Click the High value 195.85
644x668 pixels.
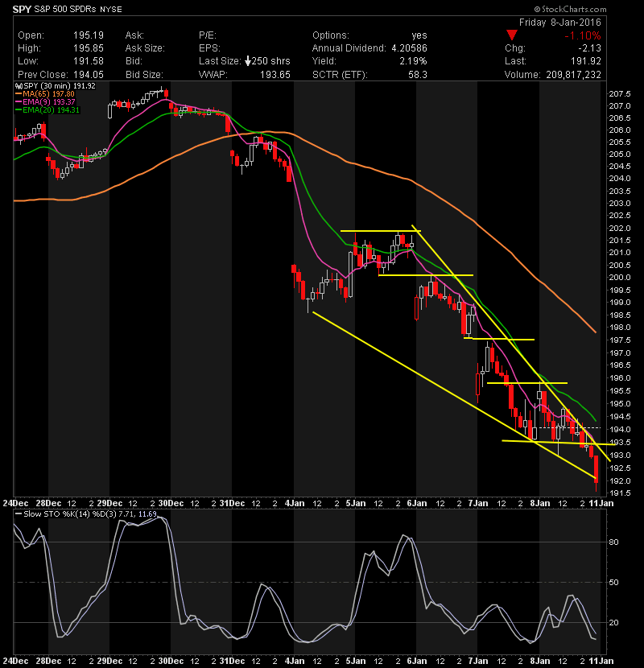[89, 48]
